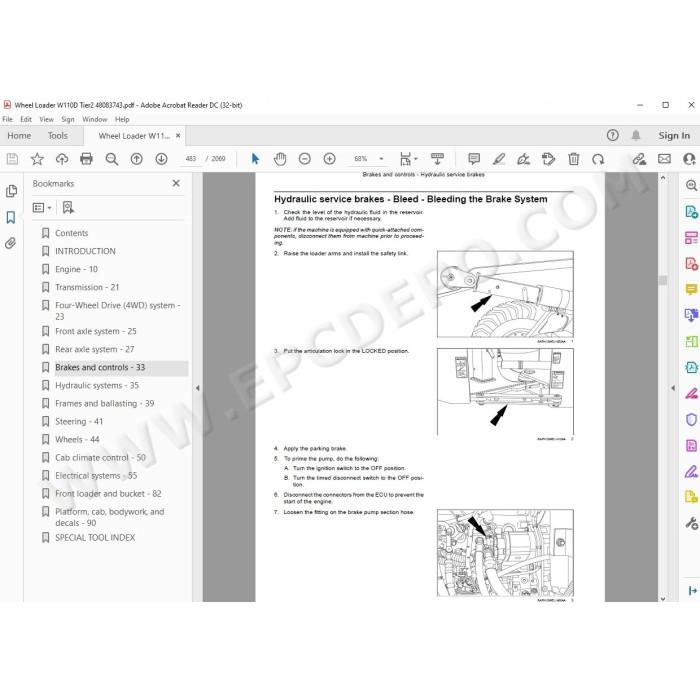Rotate the page view clockwise

pos(598,158)
